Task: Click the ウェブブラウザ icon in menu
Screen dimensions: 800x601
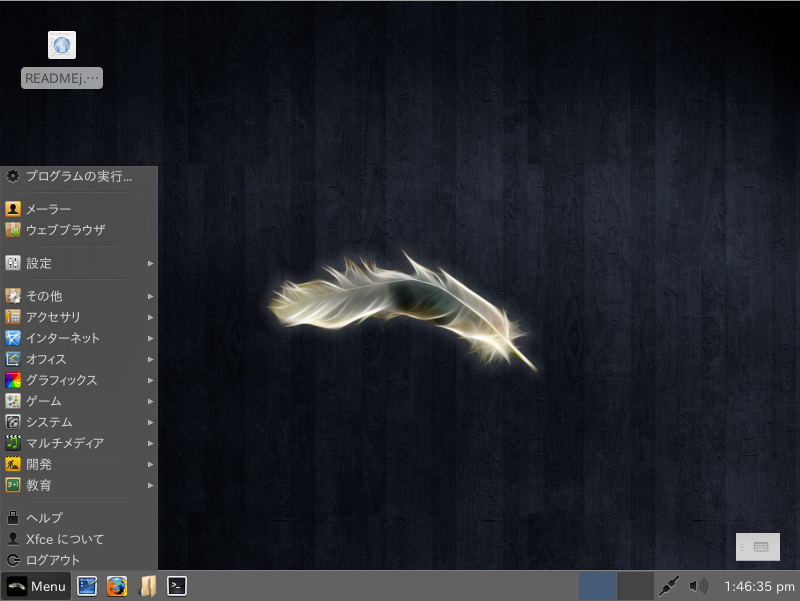Action: pos(13,230)
